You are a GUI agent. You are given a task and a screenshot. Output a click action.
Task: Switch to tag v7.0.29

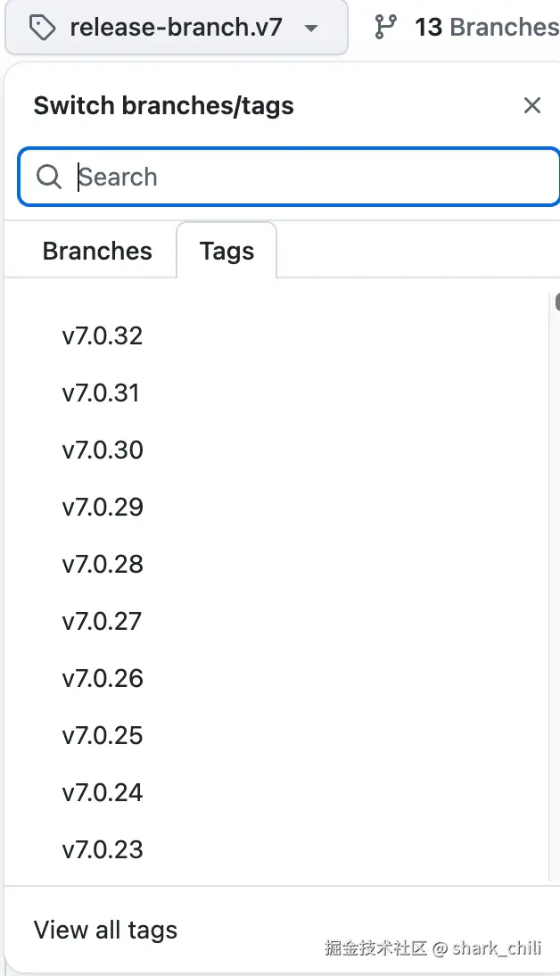(103, 508)
